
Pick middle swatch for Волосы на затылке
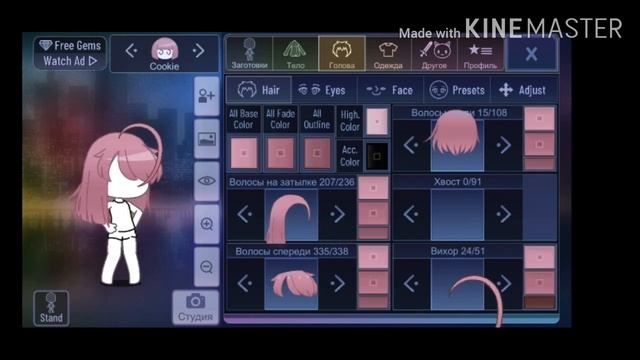coord(373,213)
